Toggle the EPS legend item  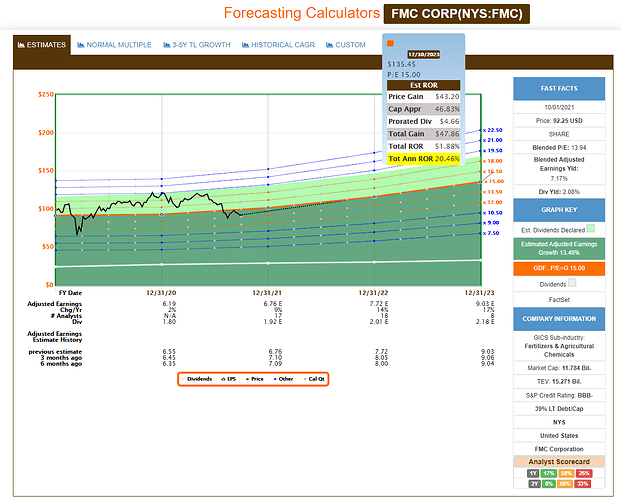(229, 379)
